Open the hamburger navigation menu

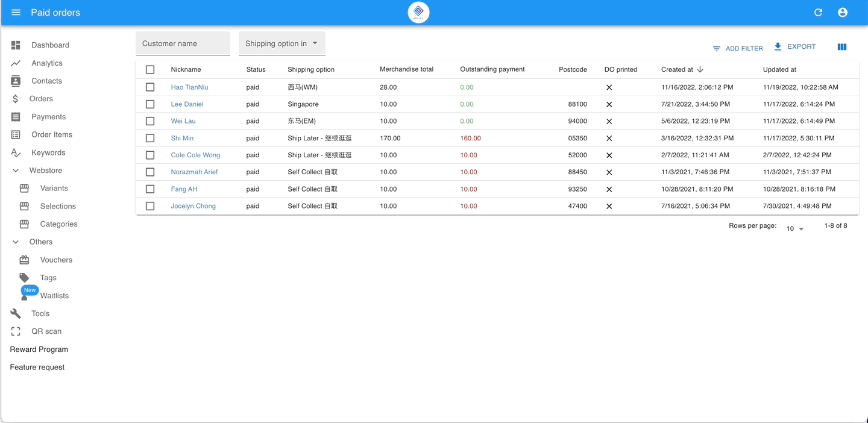pos(16,13)
